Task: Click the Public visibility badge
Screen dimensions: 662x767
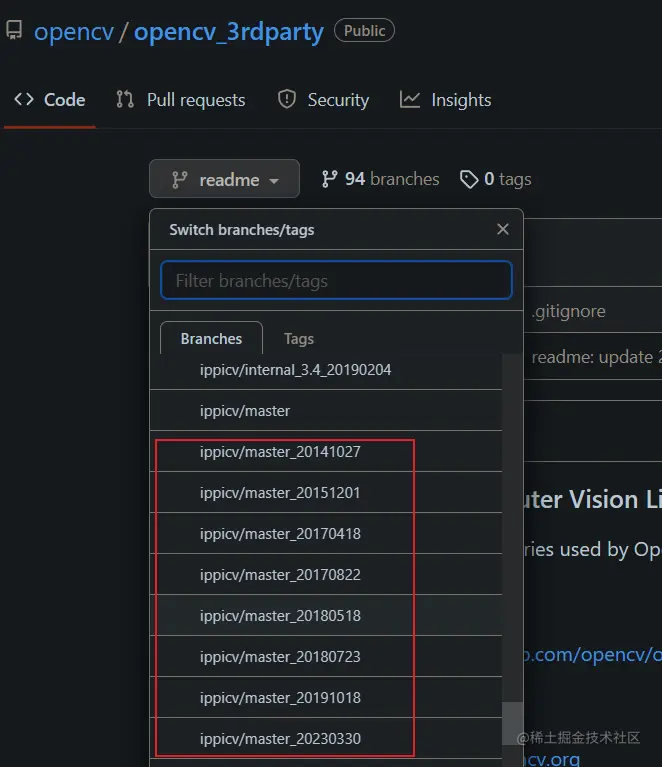Action: click(x=364, y=30)
